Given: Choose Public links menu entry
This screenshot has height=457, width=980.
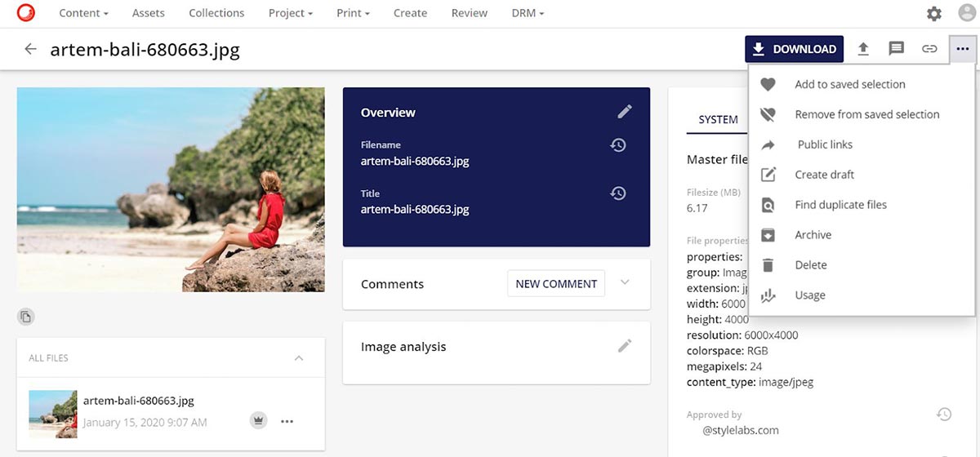Looking at the screenshot, I should pyautogui.click(x=825, y=144).
